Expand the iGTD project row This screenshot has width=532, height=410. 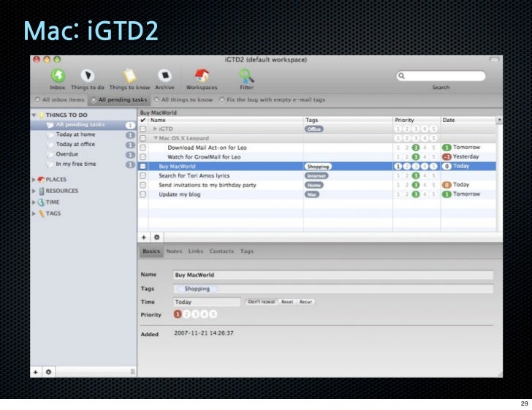pos(155,129)
